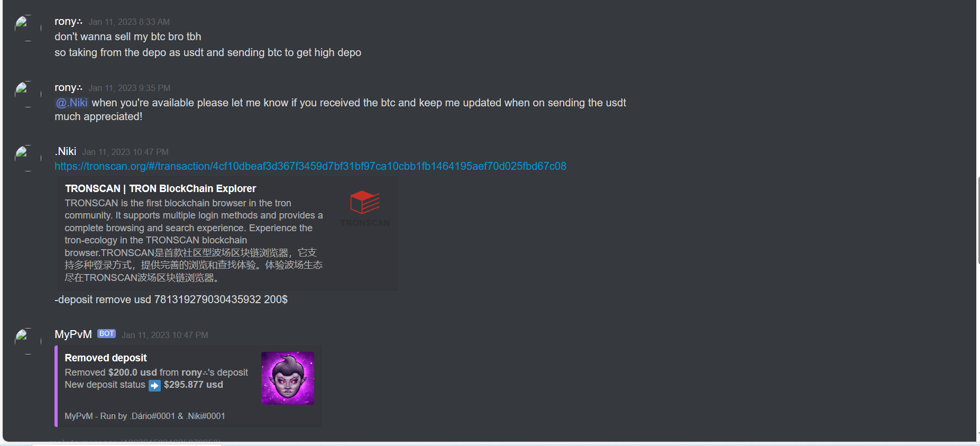Viewport: 980px width, 446px height.
Task: Click the TRONSCAN | TRON BlockChain Explorer title
Action: [160, 189]
